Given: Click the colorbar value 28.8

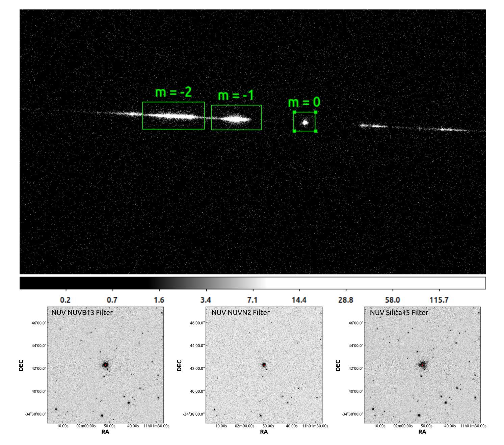Looking at the screenshot, I should (x=346, y=300).
